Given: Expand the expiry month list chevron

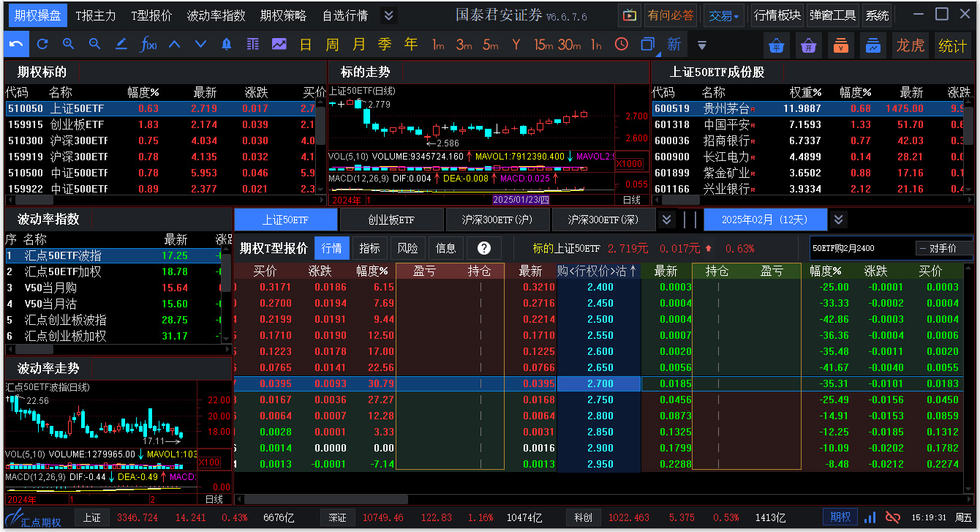Looking at the screenshot, I should pyautogui.click(x=839, y=220).
